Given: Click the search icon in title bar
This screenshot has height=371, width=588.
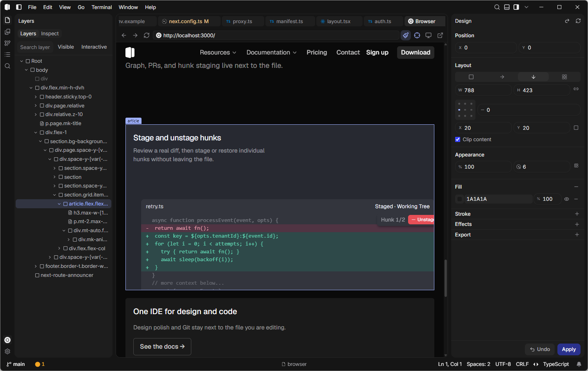Looking at the screenshot, I should (x=497, y=7).
